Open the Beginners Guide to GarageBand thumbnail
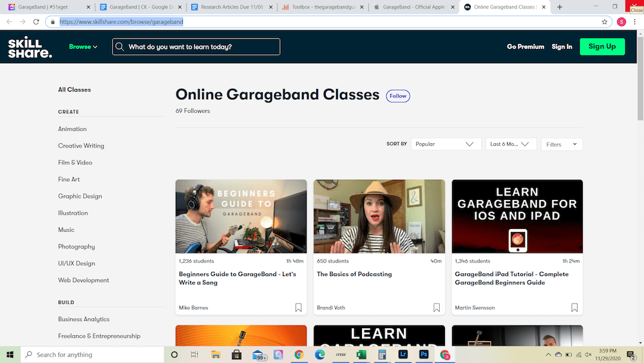This screenshot has height=363, width=644. pos(241,216)
